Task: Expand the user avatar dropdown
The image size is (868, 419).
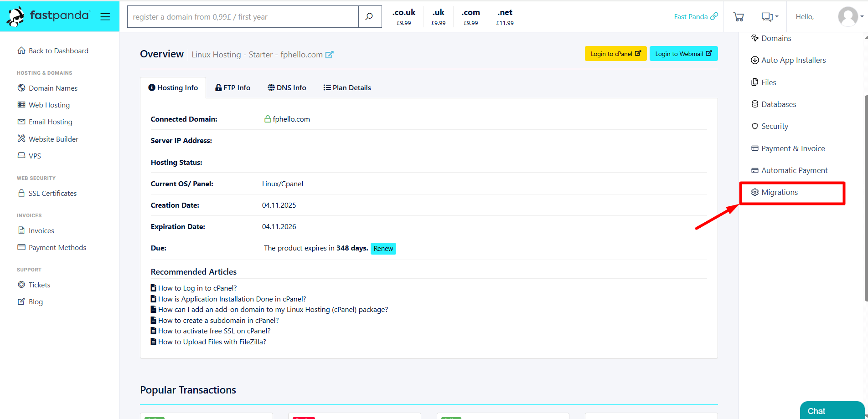Action: pos(851,17)
